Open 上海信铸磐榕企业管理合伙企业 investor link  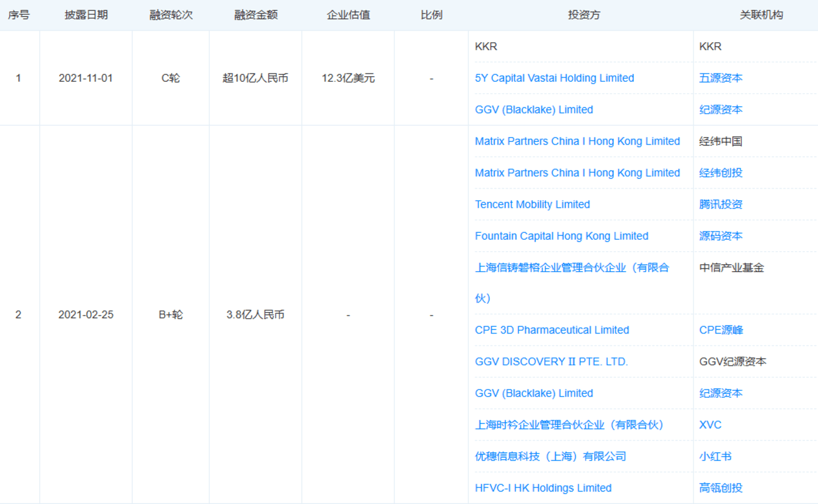point(572,282)
